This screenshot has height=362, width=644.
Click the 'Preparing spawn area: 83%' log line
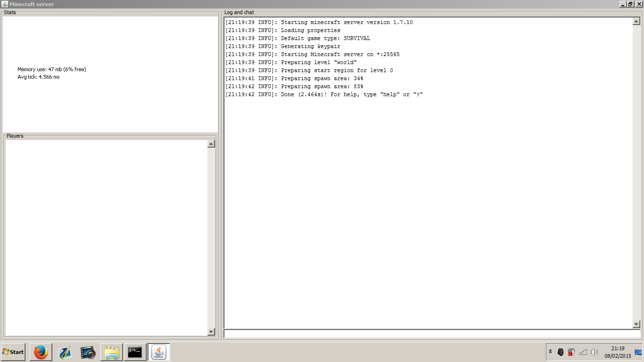[x=295, y=86]
